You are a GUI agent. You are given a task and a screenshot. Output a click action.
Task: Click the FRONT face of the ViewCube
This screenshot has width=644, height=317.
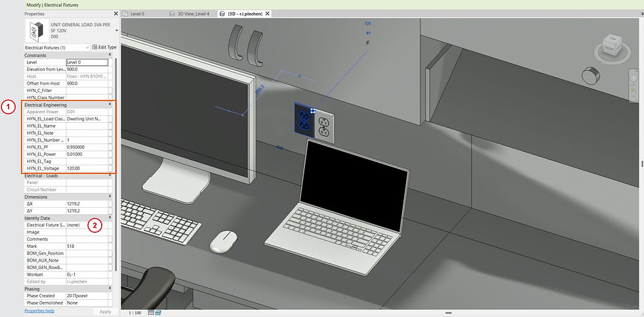pos(609,49)
